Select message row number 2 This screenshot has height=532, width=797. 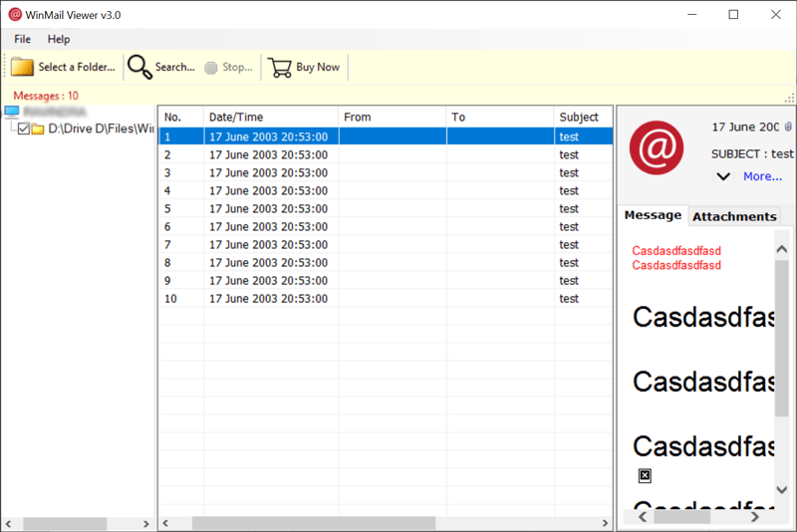tap(386, 155)
